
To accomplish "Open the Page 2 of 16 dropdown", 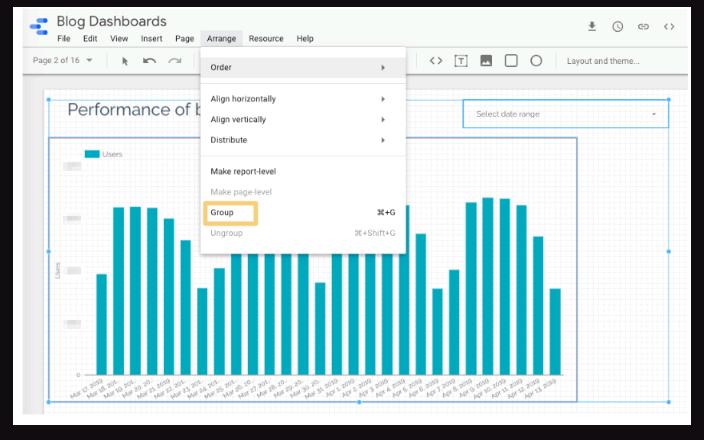I will (x=63, y=60).
